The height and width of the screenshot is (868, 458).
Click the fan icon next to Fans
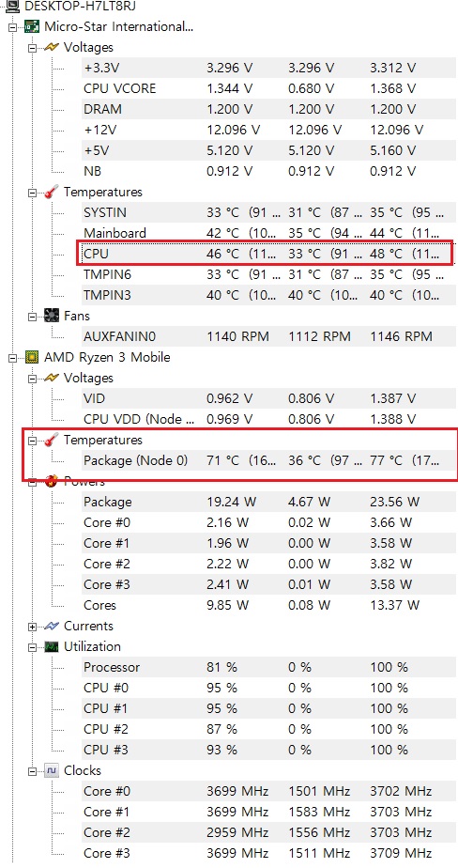(x=51, y=316)
